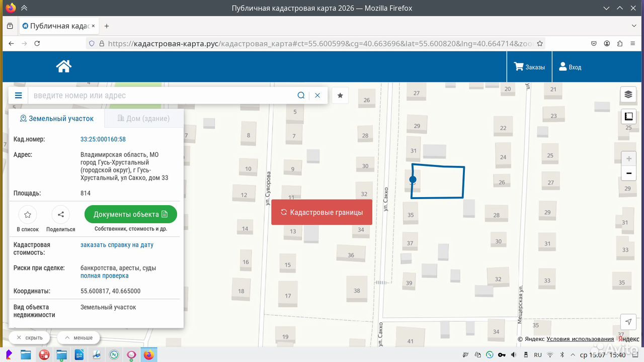
Task: Hide the info panel with скрыть
Action: [x=30, y=337]
